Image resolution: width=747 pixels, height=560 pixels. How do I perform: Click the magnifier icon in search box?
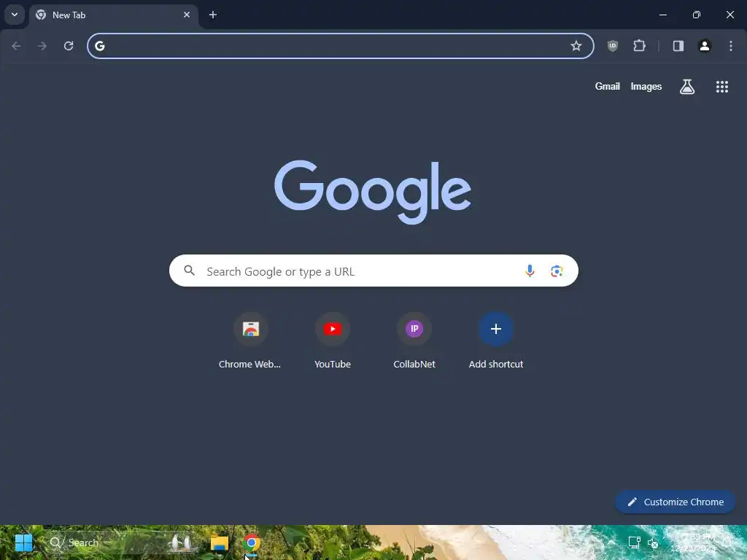[x=190, y=271]
